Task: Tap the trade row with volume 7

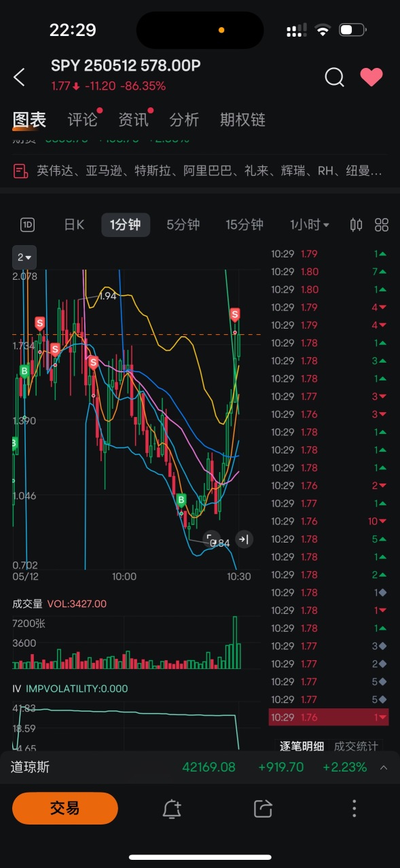Action: point(329,272)
